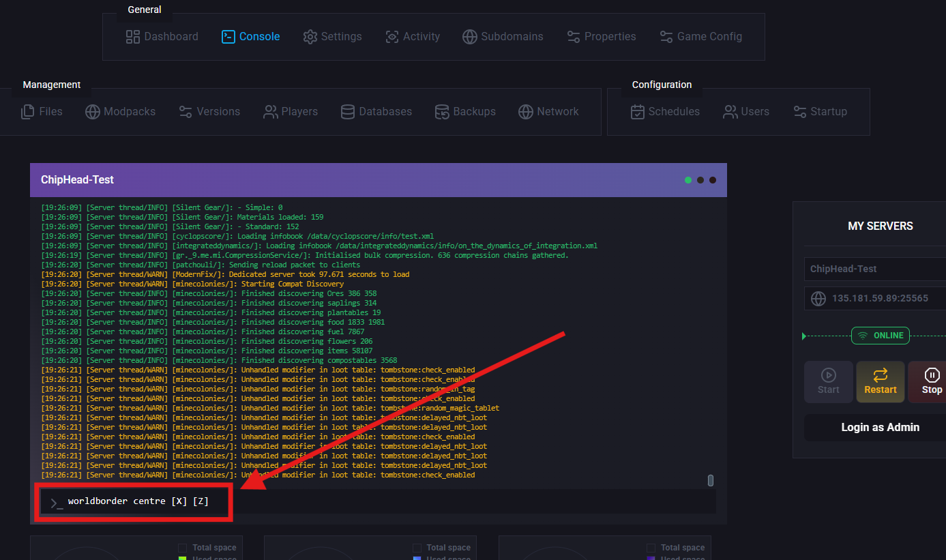The width and height of the screenshot is (946, 560).
Task: Click the "Materials loaded: 159" log line
Action: (x=182, y=217)
